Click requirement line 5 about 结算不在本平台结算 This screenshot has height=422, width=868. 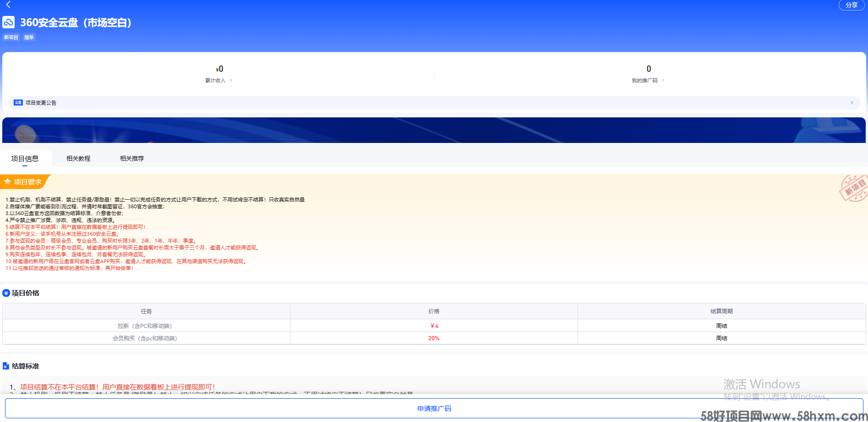click(76, 227)
